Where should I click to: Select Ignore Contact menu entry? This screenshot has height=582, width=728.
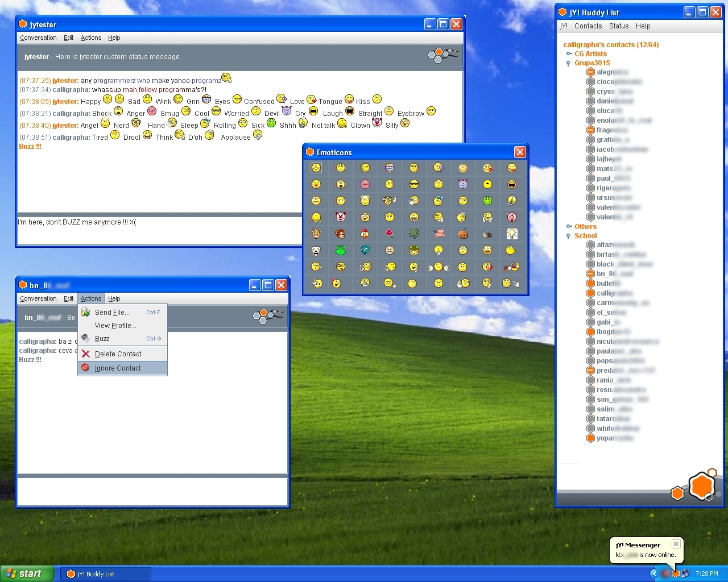122,368
